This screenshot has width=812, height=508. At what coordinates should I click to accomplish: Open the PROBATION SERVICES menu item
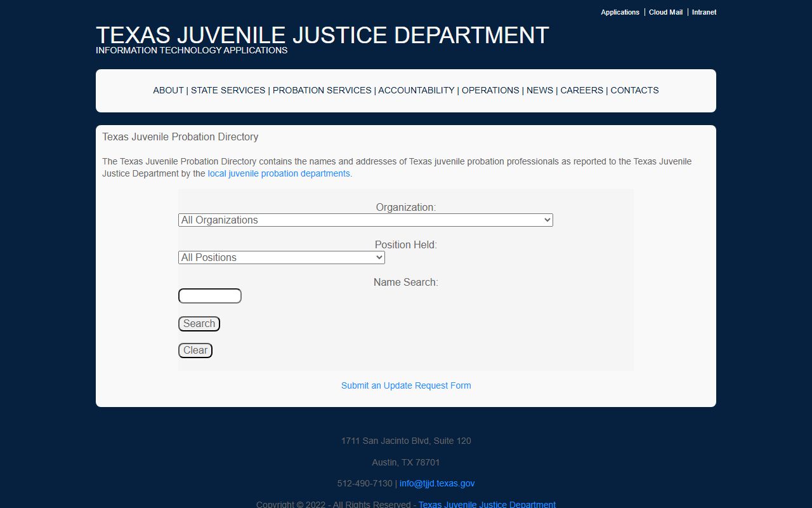(322, 90)
